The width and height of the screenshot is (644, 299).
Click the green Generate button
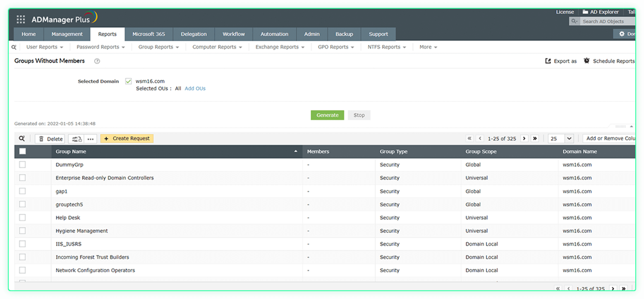[x=328, y=115]
